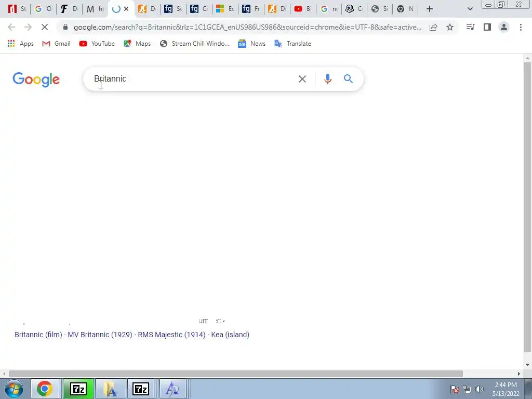This screenshot has width=532, height=399.
Task: Switch to the globe-icon 'Si' tab
Action: click(380, 9)
